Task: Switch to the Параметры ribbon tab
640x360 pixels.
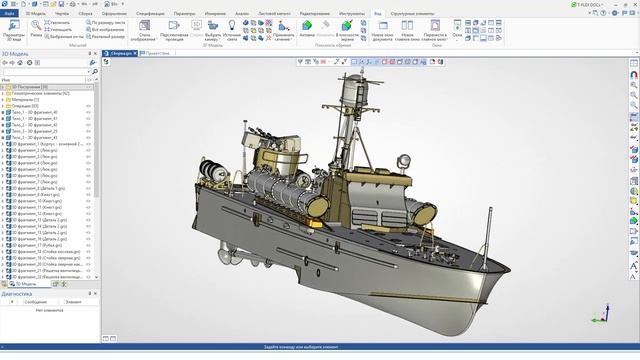Action: coord(184,13)
